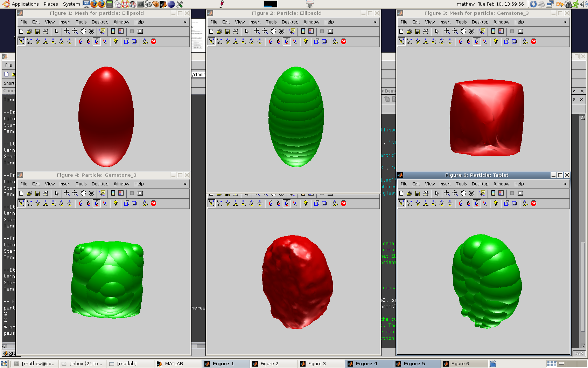Select Pan/Tilt Camera tool in Figure 2
Screen dimensions: 588x368
click(227, 41)
